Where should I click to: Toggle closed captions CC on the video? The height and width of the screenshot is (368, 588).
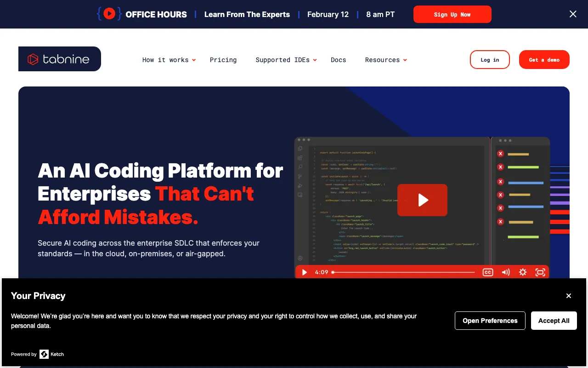[x=488, y=272]
